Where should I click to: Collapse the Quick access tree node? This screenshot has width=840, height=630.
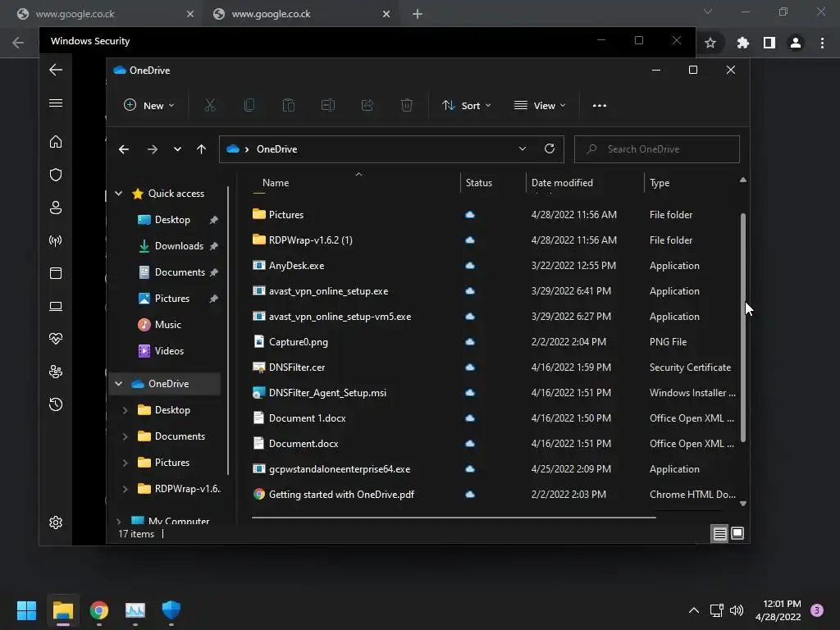[119, 194]
